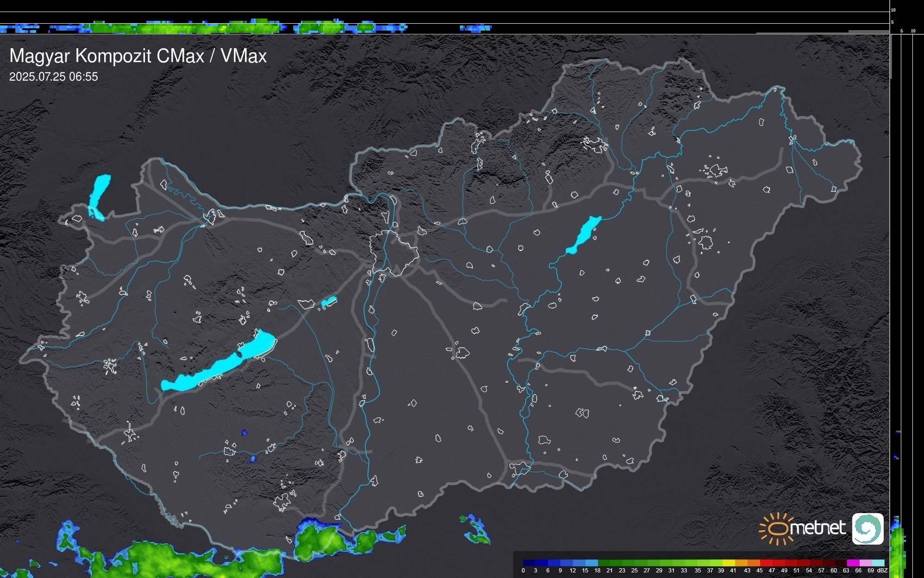Click the dark blue 0 dBZ legend swatch

pos(529,563)
